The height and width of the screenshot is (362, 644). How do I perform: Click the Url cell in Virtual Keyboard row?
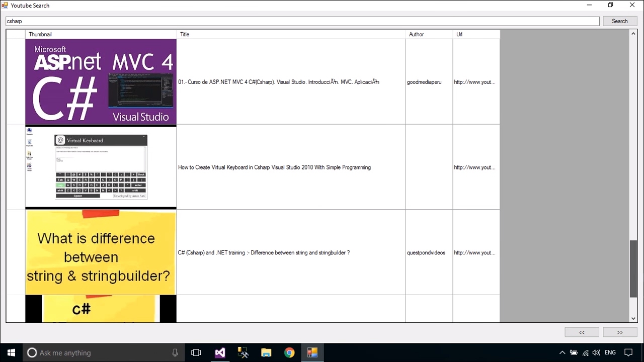(476, 167)
